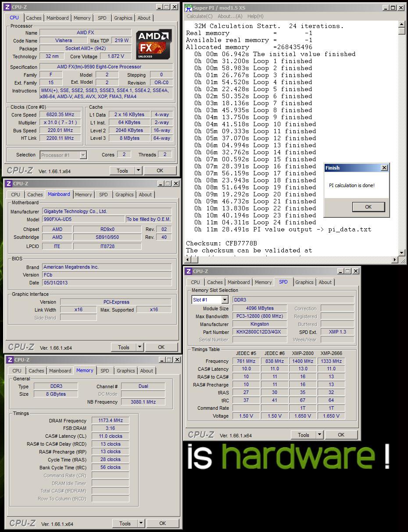408x532 pixels.
Task: Click the CPU-Z icon in the Memory window title bar
Action: (10, 360)
